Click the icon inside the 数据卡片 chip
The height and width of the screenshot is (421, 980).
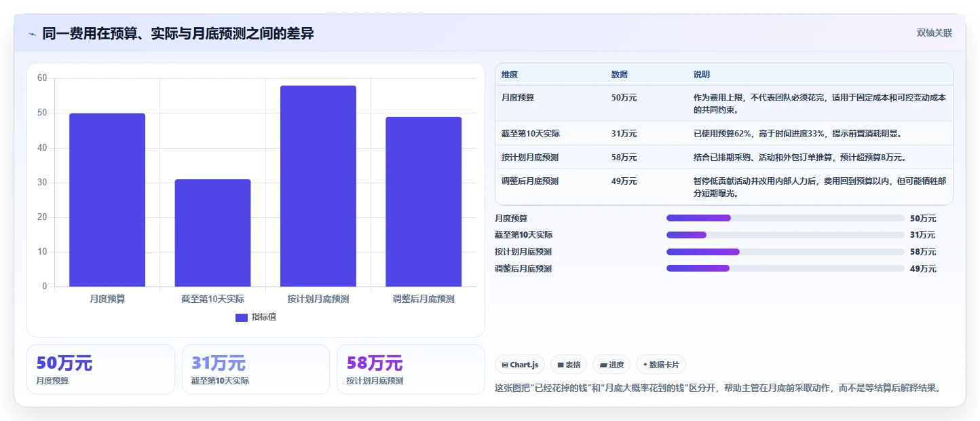(645, 365)
